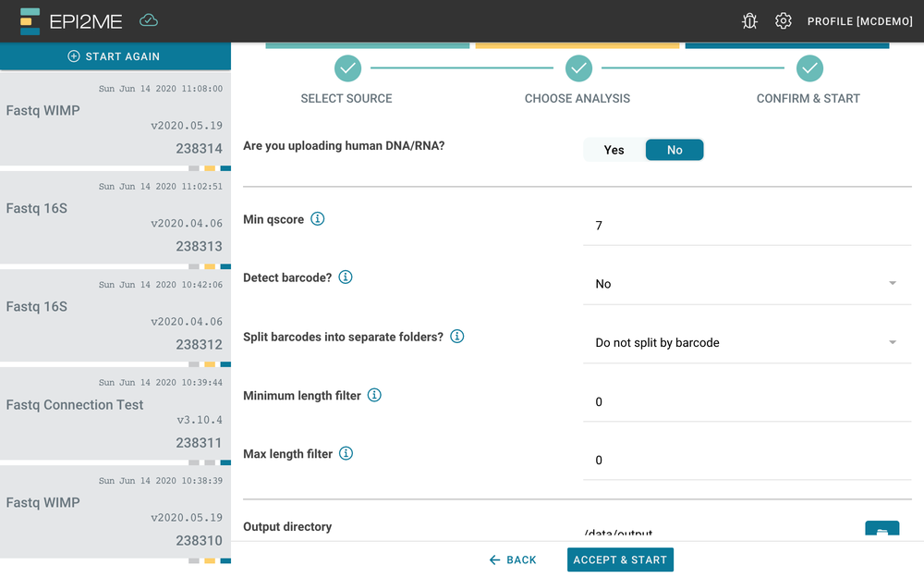Select Yes for human DNA/RNA upload
Image resolution: width=924 pixels, height=578 pixels.
tap(614, 150)
